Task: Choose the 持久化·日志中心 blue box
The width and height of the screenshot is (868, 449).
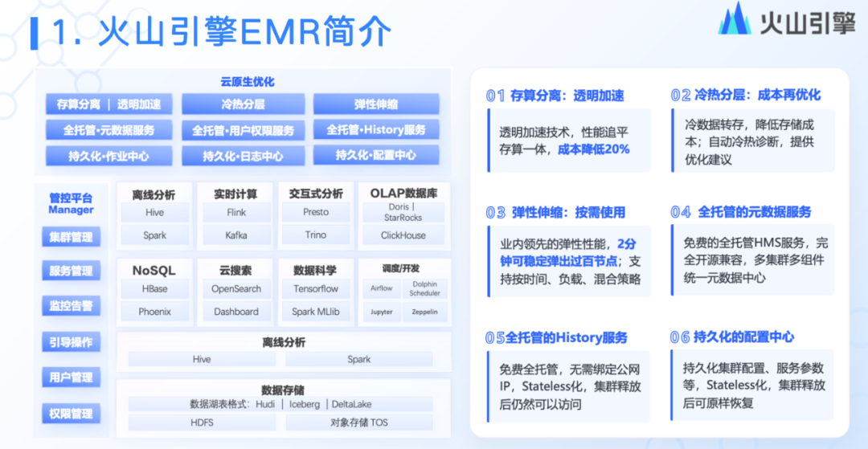Action: (243, 157)
